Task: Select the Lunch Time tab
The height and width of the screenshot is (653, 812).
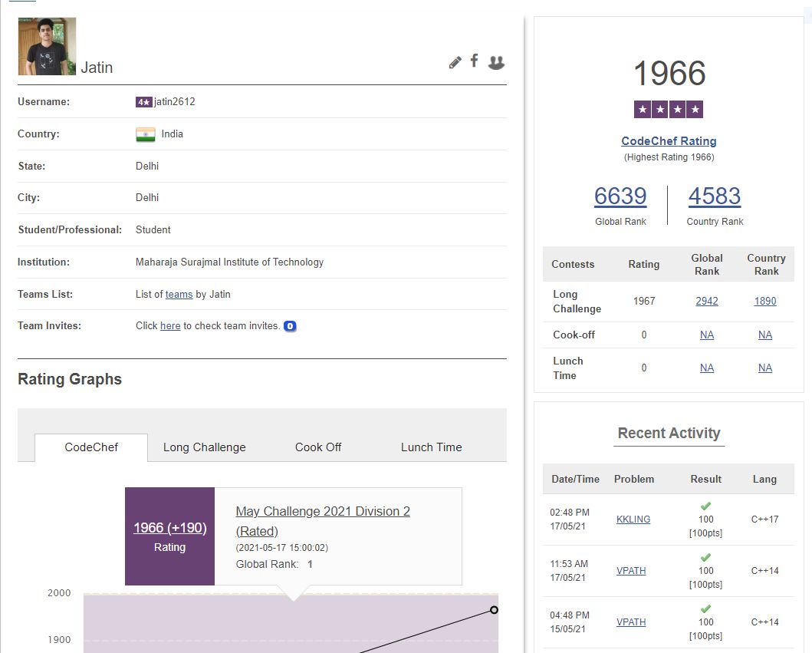Action: [431, 447]
